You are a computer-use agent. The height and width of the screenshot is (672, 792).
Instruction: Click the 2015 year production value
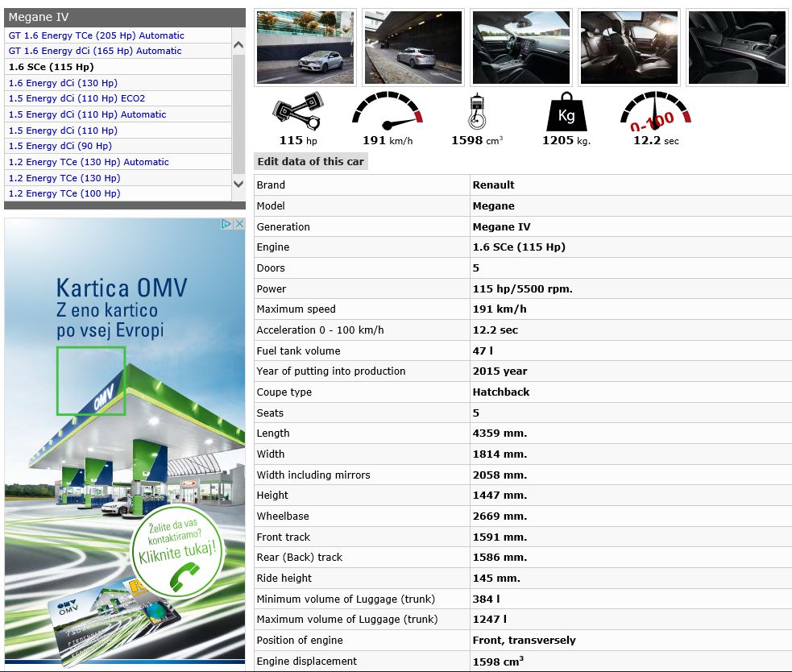pyautogui.click(x=500, y=371)
